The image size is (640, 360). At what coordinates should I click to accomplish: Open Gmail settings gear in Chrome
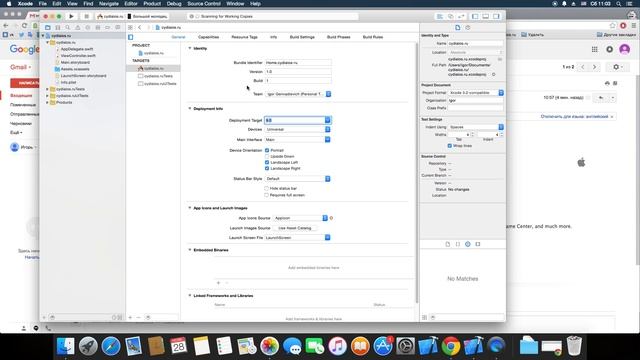(x=617, y=67)
